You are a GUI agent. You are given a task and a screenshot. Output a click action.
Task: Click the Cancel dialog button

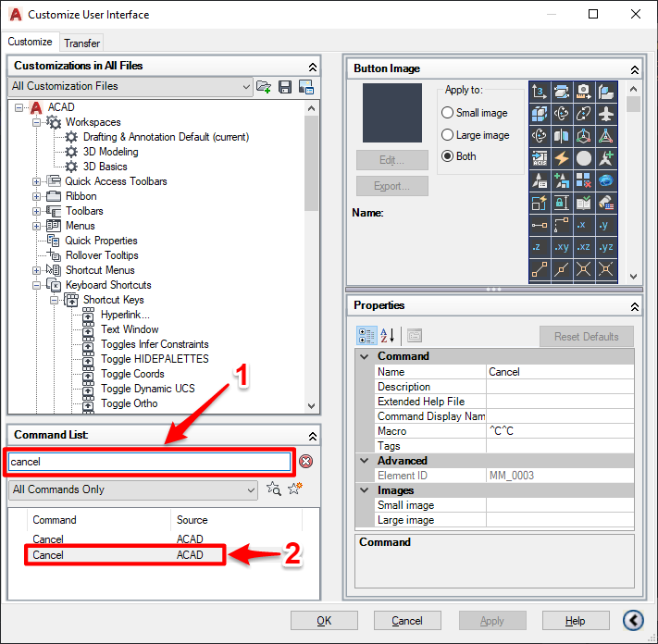point(407,621)
